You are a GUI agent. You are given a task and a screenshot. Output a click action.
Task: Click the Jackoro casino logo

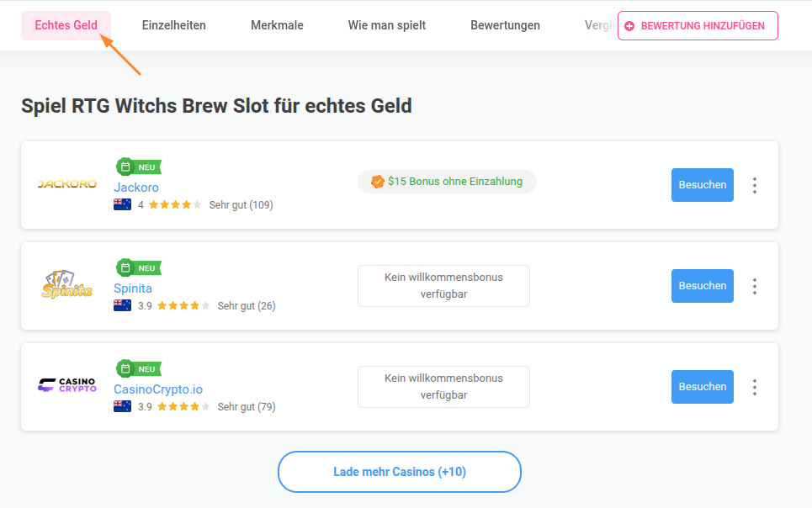coord(66,184)
